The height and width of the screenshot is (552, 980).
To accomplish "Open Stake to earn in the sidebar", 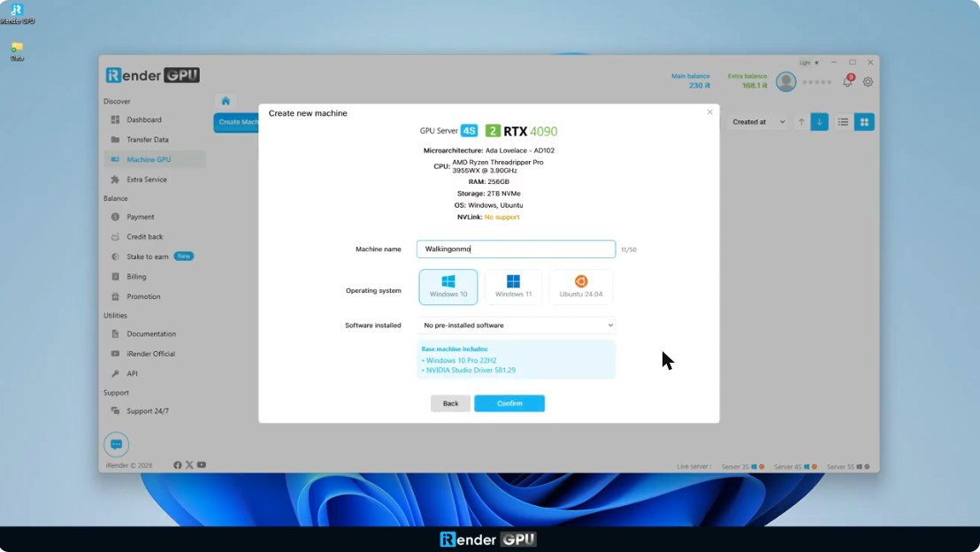I will tap(155, 257).
